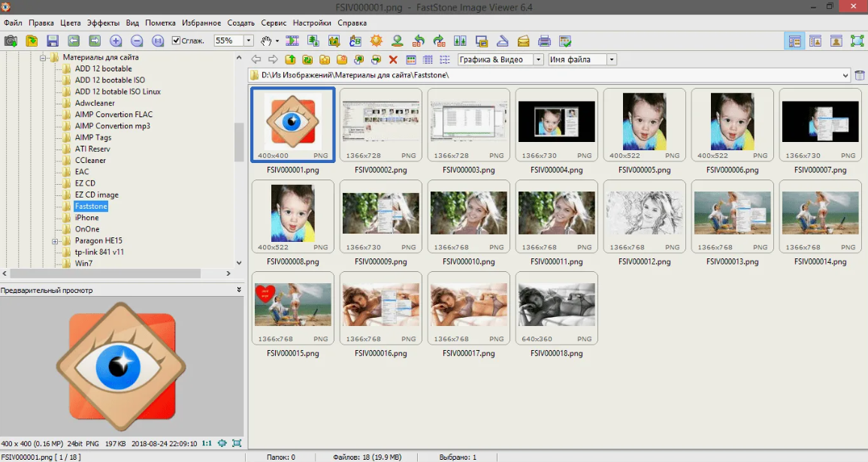
Task: Open the Цвета menu
Action: click(x=71, y=23)
